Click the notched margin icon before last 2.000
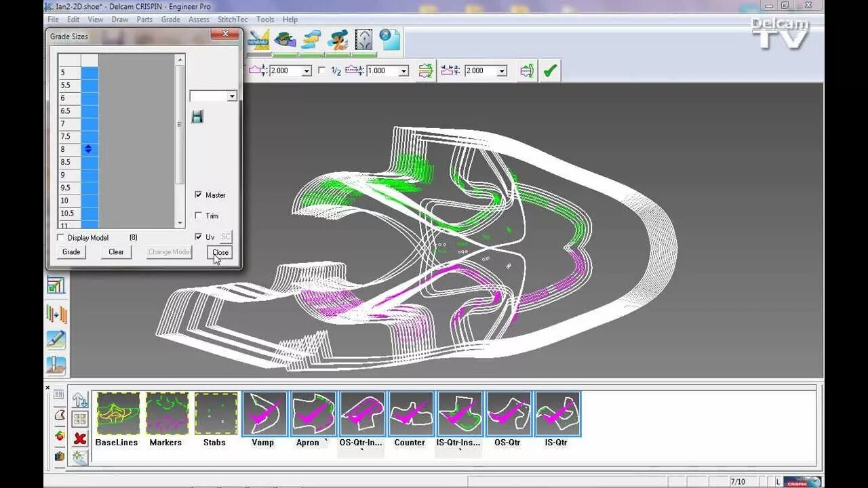The image size is (868, 488). click(450, 70)
